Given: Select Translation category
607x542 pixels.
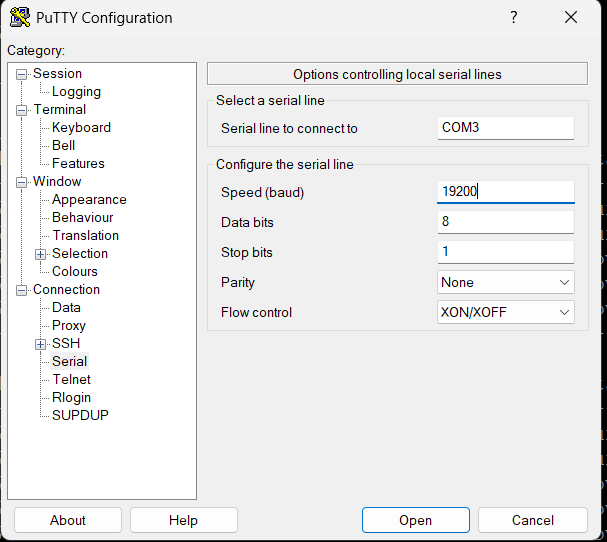Looking at the screenshot, I should point(86,235).
